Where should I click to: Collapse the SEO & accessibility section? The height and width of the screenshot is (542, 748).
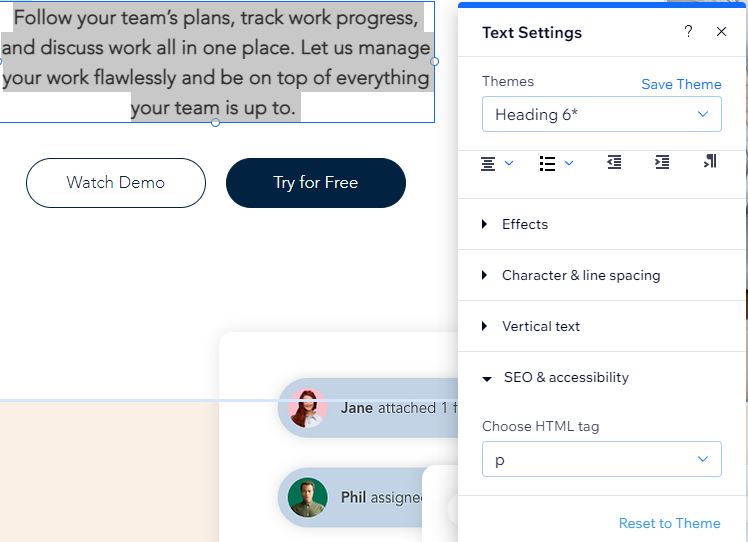click(x=565, y=377)
